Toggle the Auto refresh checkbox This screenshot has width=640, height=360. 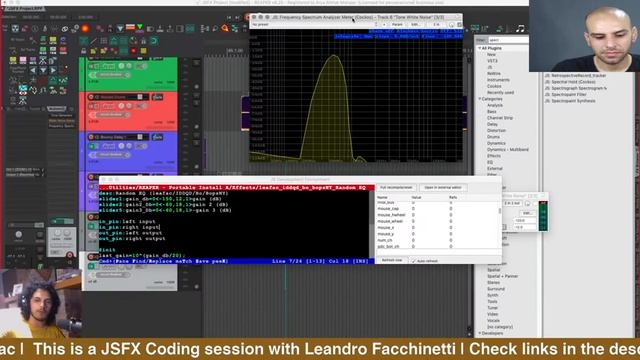tap(413, 260)
